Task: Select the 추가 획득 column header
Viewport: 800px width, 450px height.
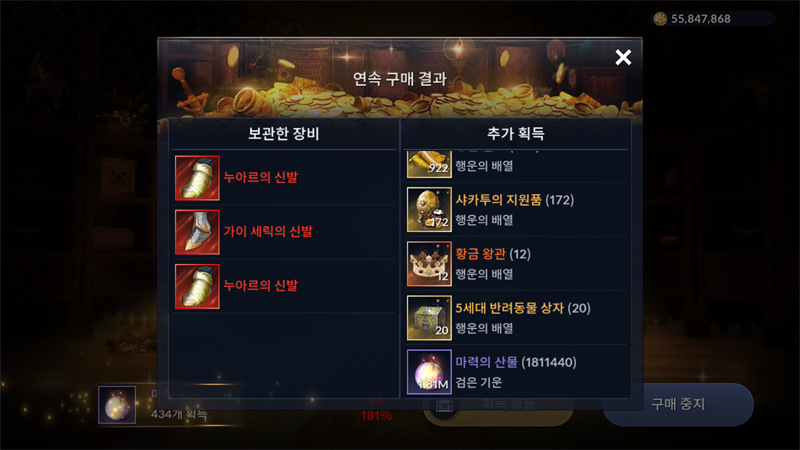Action: pos(516,134)
